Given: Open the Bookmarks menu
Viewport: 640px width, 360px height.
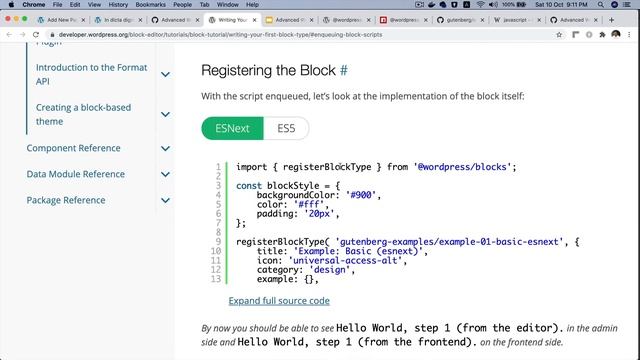Looking at the screenshot, I should pos(151,4).
